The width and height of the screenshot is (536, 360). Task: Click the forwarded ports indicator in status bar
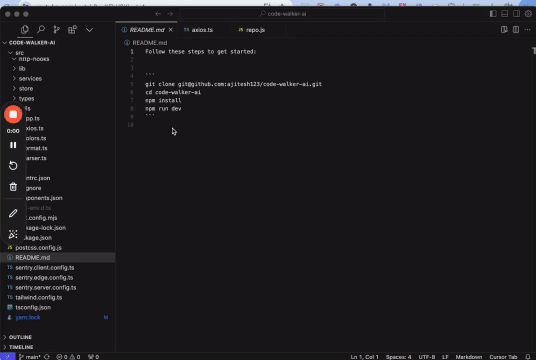pyautogui.click(x=93, y=357)
